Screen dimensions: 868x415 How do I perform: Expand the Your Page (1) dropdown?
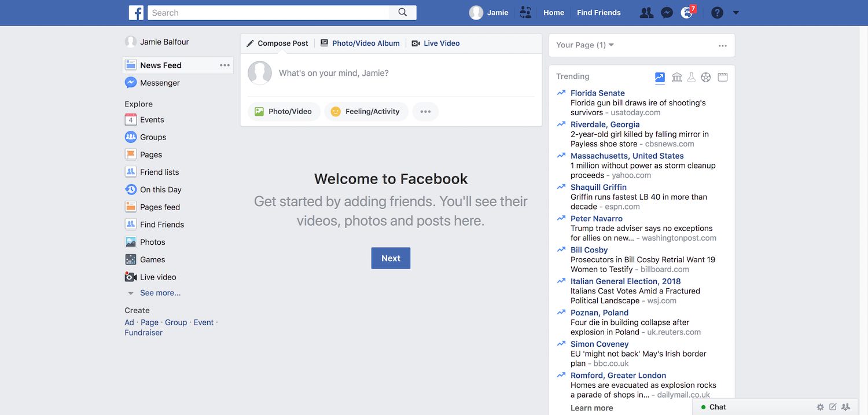pos(585,45)
